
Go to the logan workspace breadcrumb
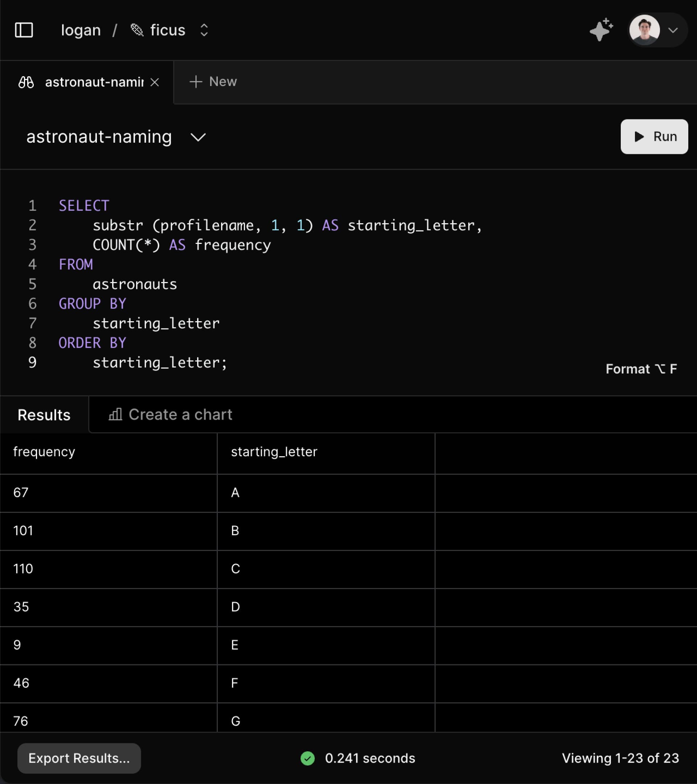coord(81,30)
